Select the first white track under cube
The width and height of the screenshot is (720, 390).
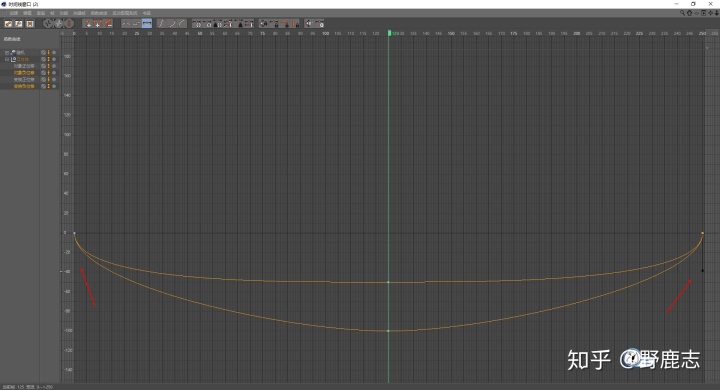pos(24,66)
